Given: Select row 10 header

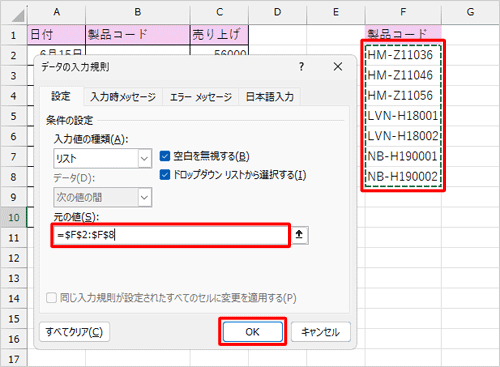Looking at the screenshot, I should click(x=14, y=218).
